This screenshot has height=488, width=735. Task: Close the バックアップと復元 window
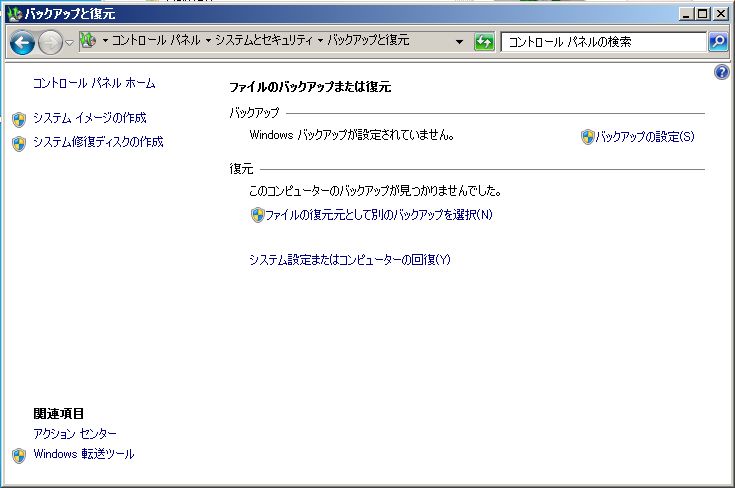[720, 14]
